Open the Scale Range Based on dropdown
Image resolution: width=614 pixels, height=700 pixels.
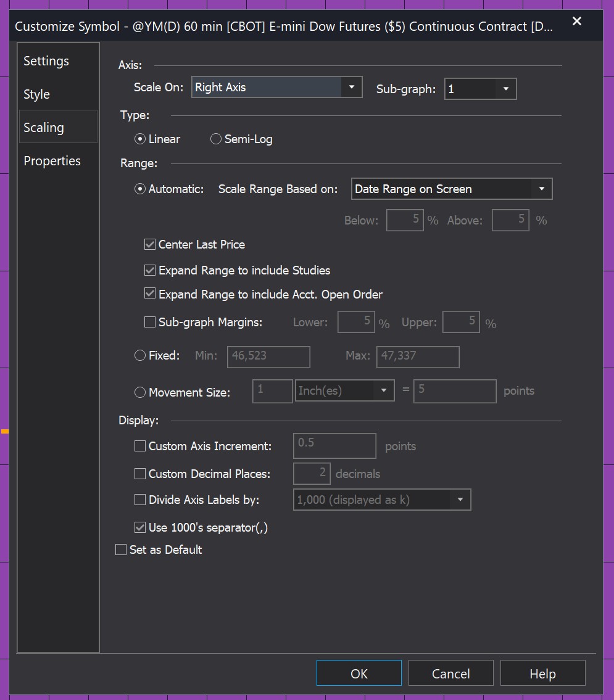[x=542, y=189]
